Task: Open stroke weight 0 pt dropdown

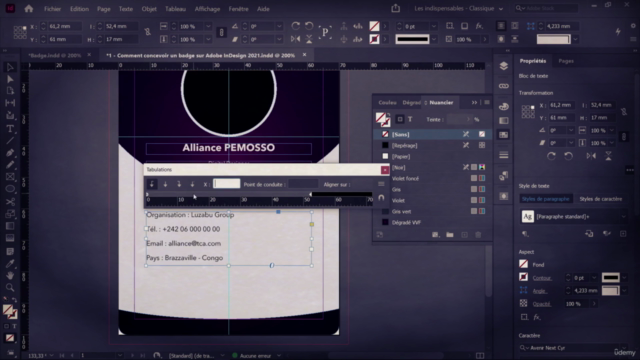Action: click(433, 26)
